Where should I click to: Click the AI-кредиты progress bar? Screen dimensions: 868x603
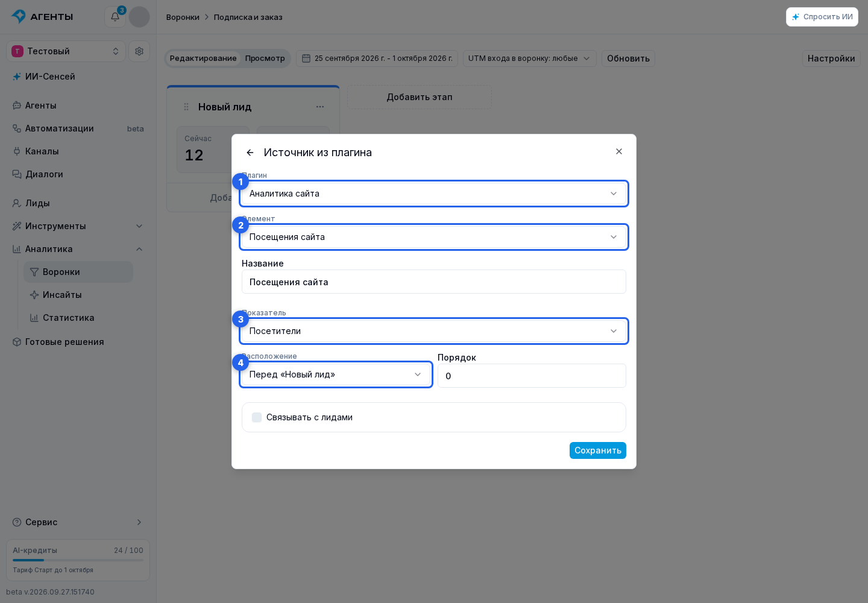point(78,560)
